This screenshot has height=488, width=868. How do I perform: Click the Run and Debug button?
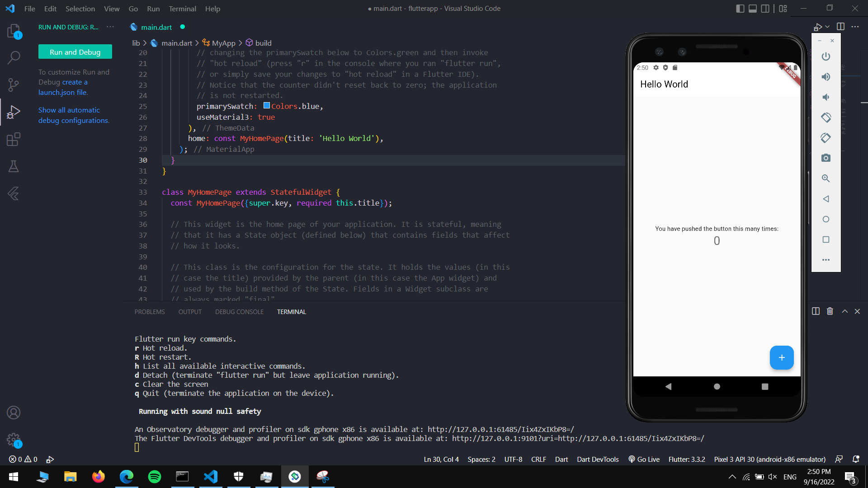pyautogui.click(x=75, y=52)
